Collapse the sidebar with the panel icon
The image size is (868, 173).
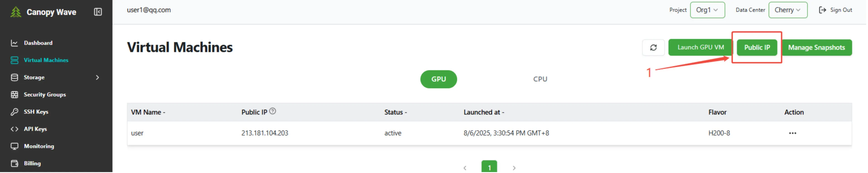[x=98, y=12]
